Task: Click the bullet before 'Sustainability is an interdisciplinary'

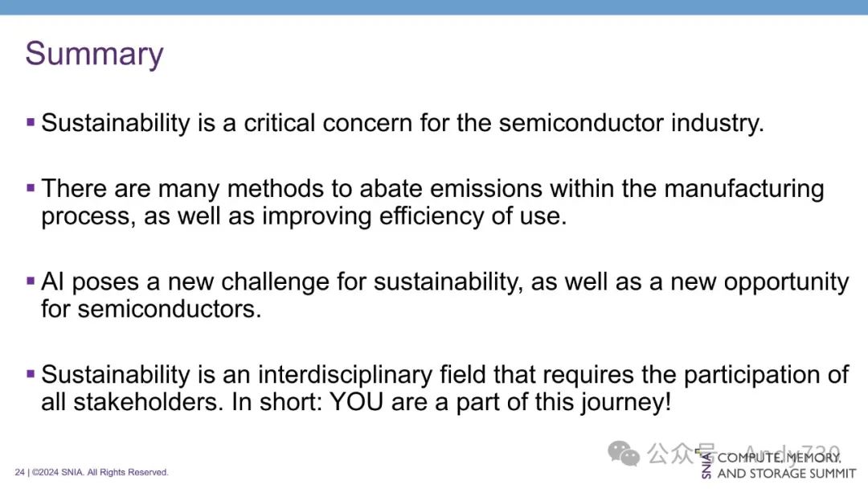Action: click(x=31, y=374)
